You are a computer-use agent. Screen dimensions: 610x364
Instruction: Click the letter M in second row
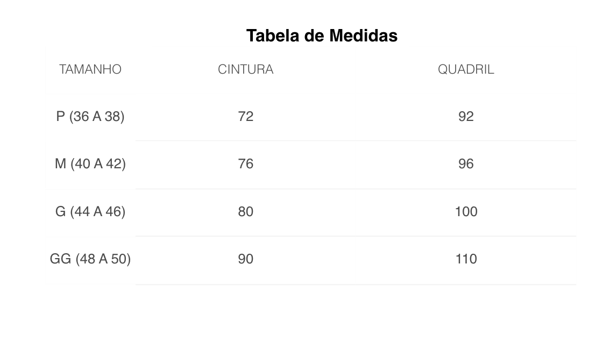click(x=60, y=164)
